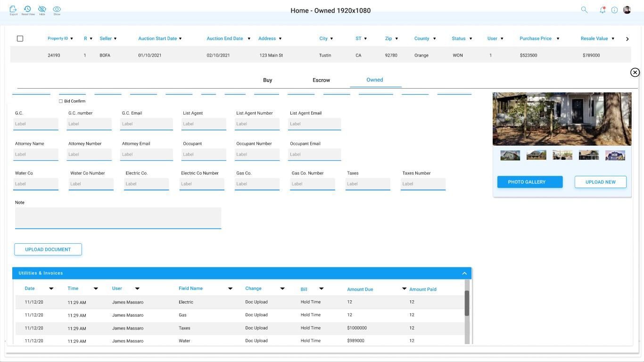This screenshot has width=644, height=362.
Task: Click the Taxes Number input field
Action: [423, 184]
